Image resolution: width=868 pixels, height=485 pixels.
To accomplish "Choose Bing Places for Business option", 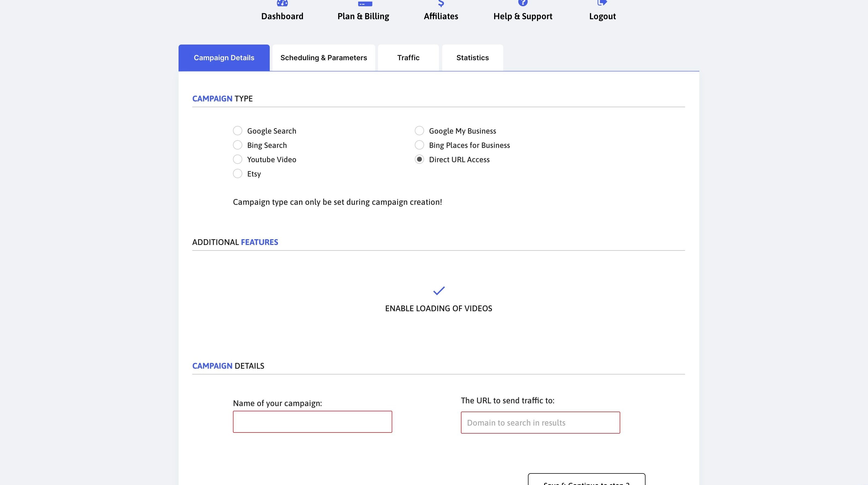I will (x=419, y=145).
